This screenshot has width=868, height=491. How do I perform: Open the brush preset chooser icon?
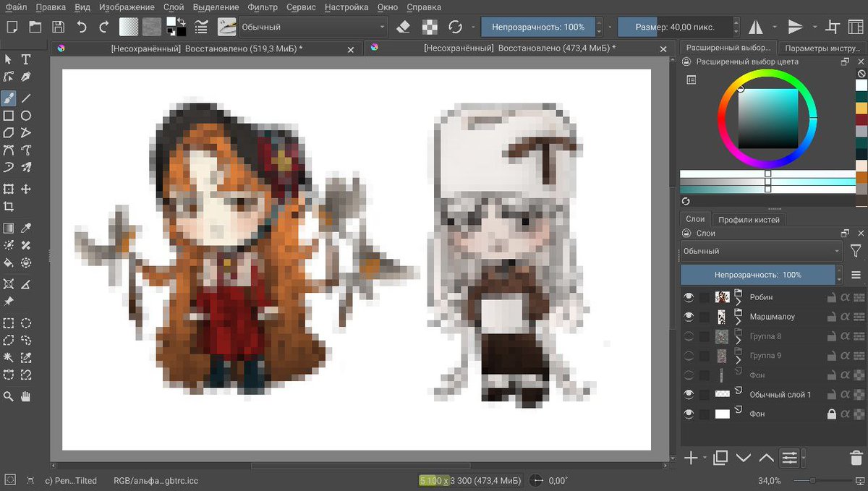(x=226, y=27)
